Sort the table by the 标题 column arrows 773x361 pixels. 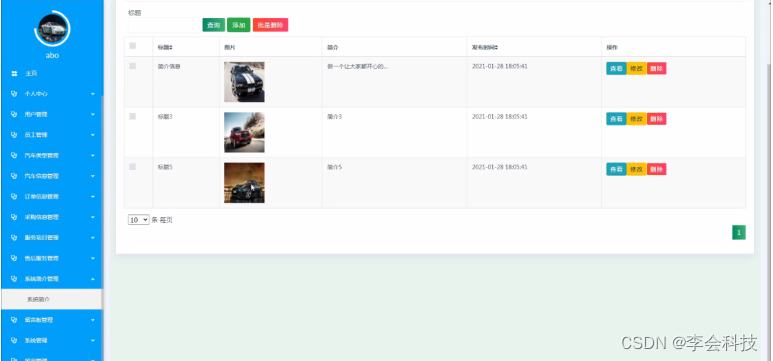point(171,48)
